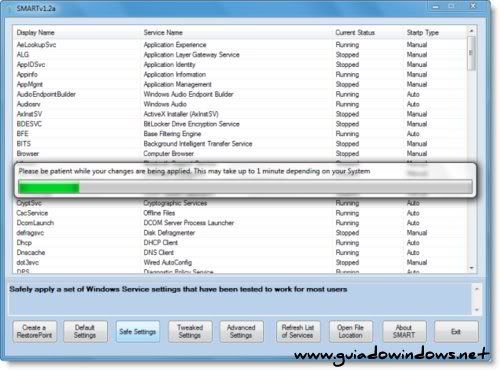
Task: Choose the Tweaked Settings button
Action: coord(190,332)
